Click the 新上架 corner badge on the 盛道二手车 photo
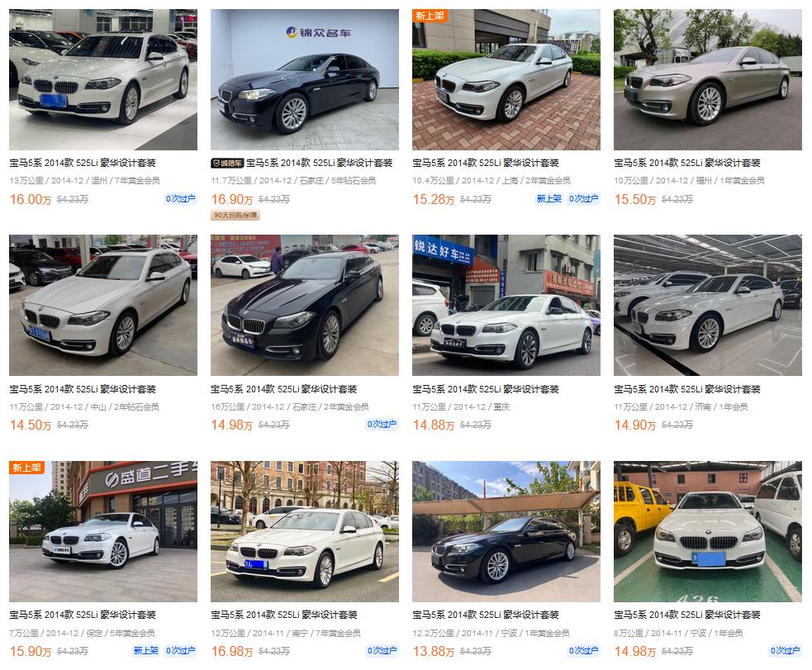The height and width of the screenshot is (670, 812). (27, 468)
